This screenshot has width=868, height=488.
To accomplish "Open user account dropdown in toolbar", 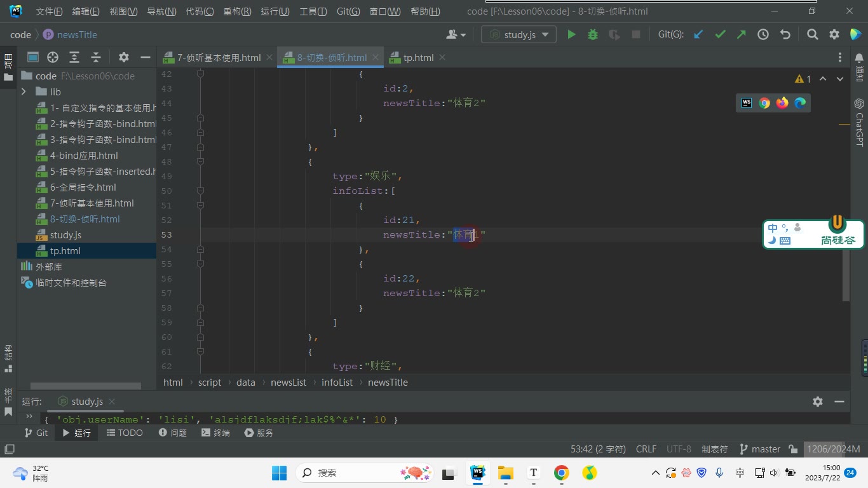I will click(456, 34).
